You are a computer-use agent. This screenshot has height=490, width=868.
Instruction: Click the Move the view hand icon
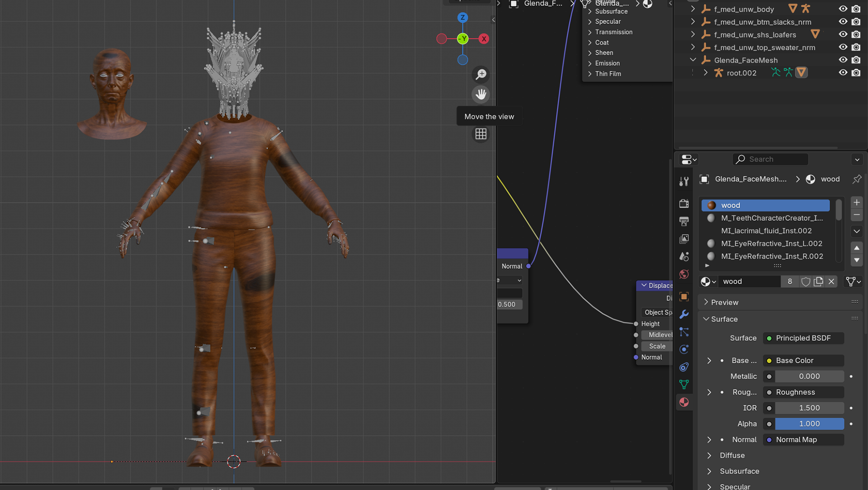coord(481,94)
